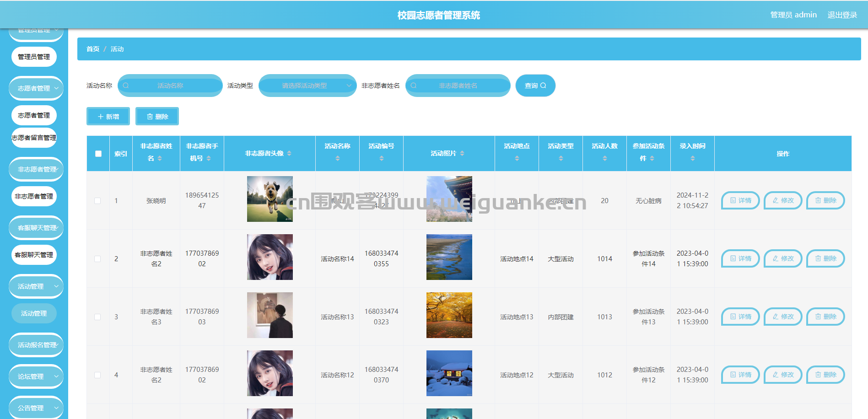Viewport: 868px width, 419px height.
Task: Open the 请选择活动类型 dropdown
Action: [x=307, y=86]
